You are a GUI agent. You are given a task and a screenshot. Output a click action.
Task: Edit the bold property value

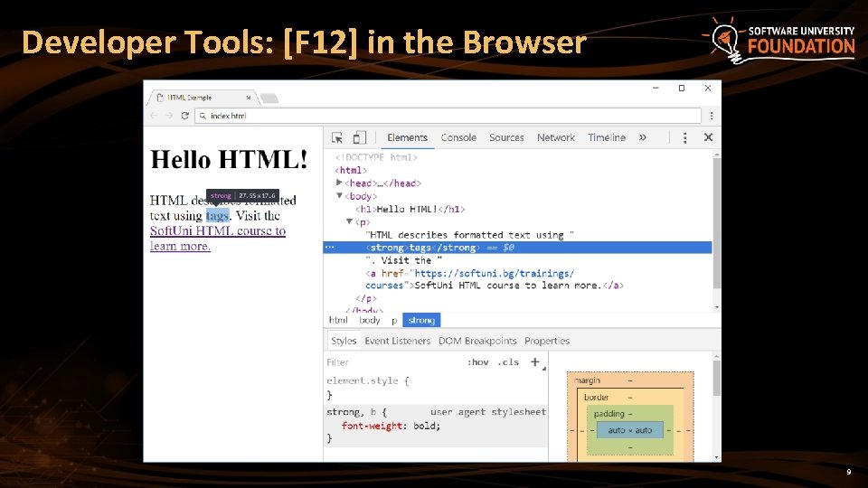pyautogui.click(x=425, y=426)
